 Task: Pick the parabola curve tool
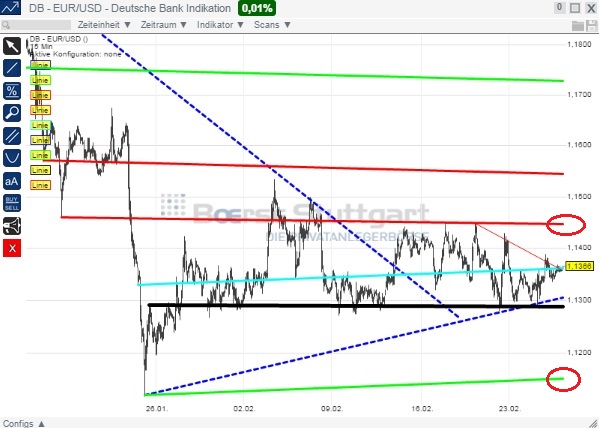[x=12, y=158]
